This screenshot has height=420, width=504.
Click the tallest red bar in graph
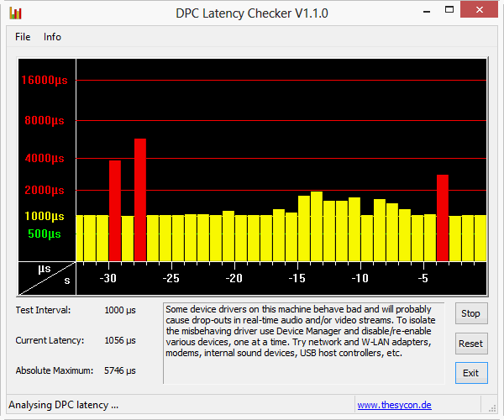point(140,200)
